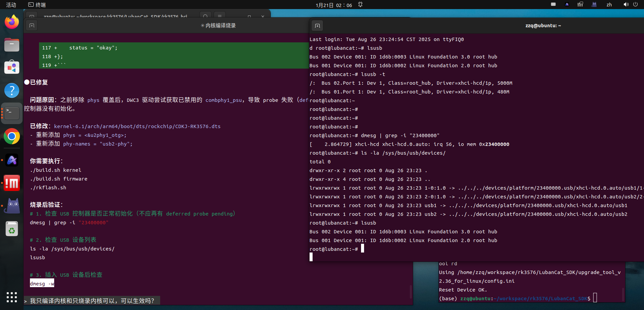The image size is (644, 310).
Task: Click the prompt input line 我只编译内核
Action: pos(92,301)
